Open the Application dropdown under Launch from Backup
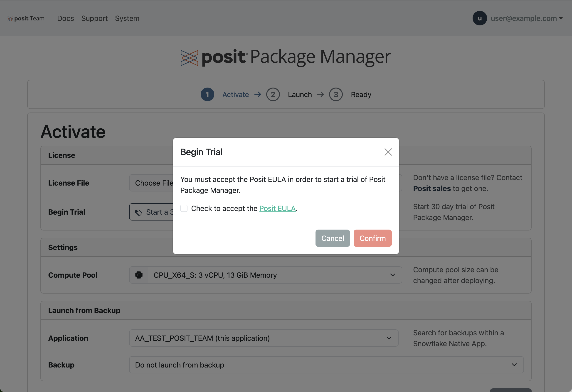The image size is (572, 392). 389,338
